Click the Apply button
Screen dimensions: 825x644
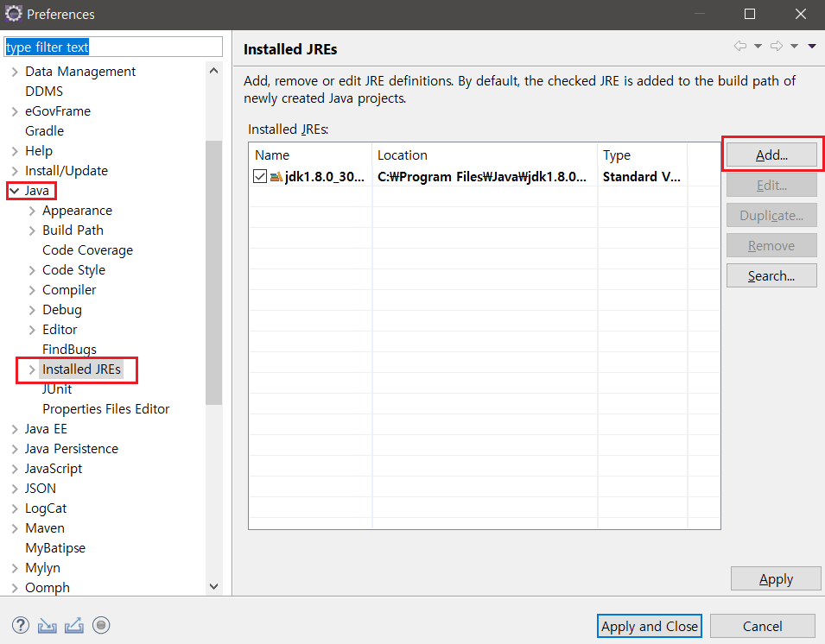pos(776,578)
